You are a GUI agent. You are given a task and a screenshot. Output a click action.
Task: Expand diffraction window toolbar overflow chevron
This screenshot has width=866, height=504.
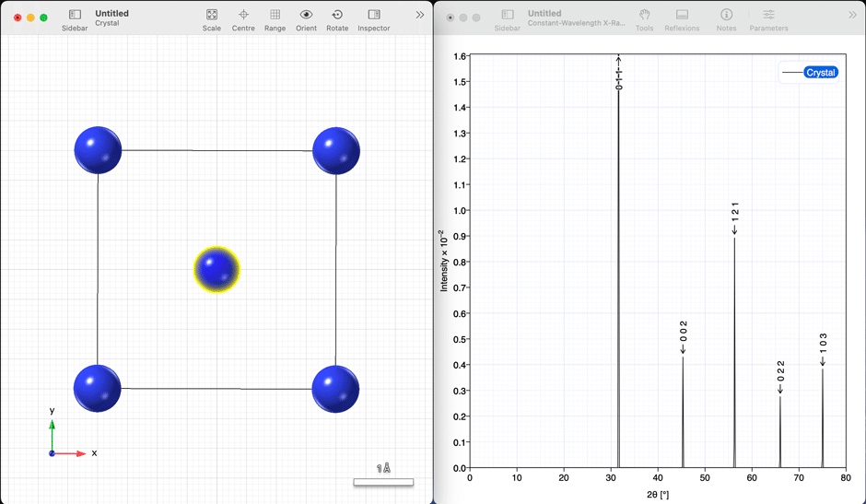coord(852,15)
